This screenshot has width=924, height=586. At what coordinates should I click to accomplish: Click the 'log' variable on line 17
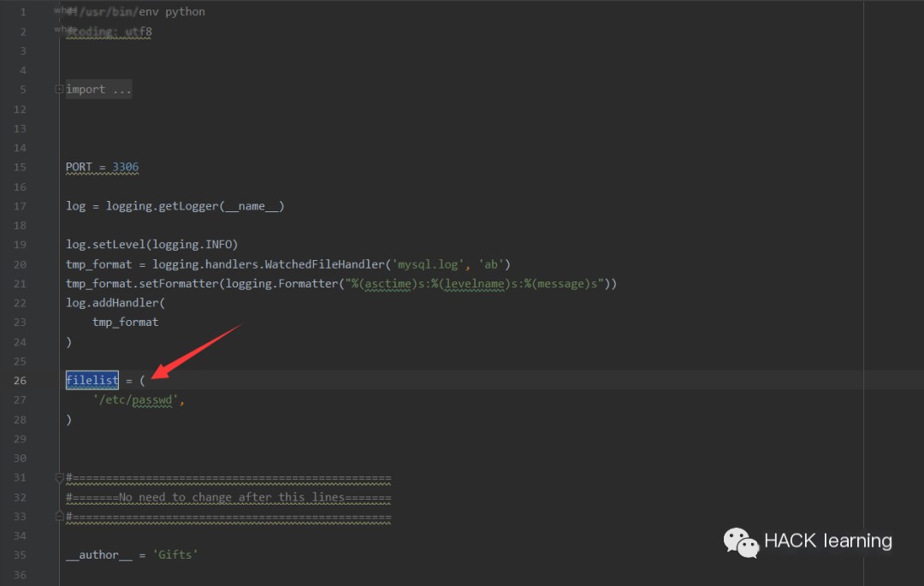tap(75, 206)
